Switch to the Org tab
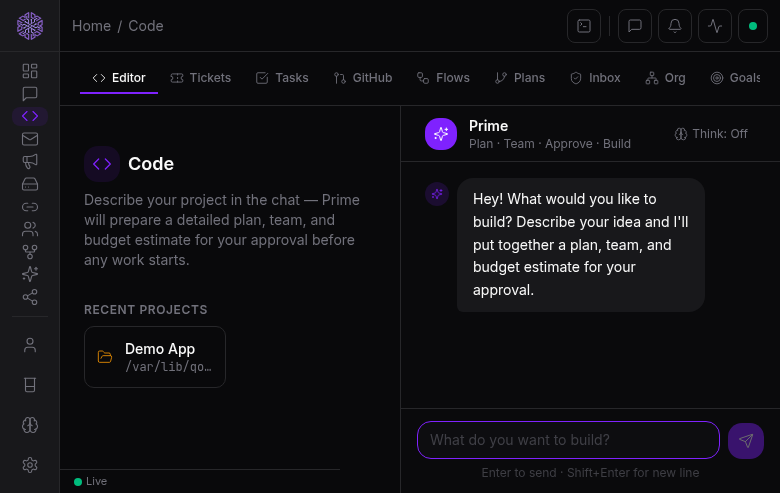The width and height of the screenshot is (780, 493). (665, 78)
